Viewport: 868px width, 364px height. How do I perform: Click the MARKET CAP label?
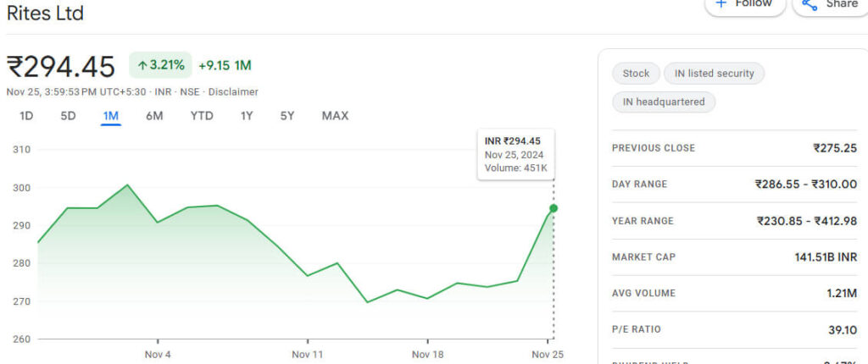pos(644,257)
